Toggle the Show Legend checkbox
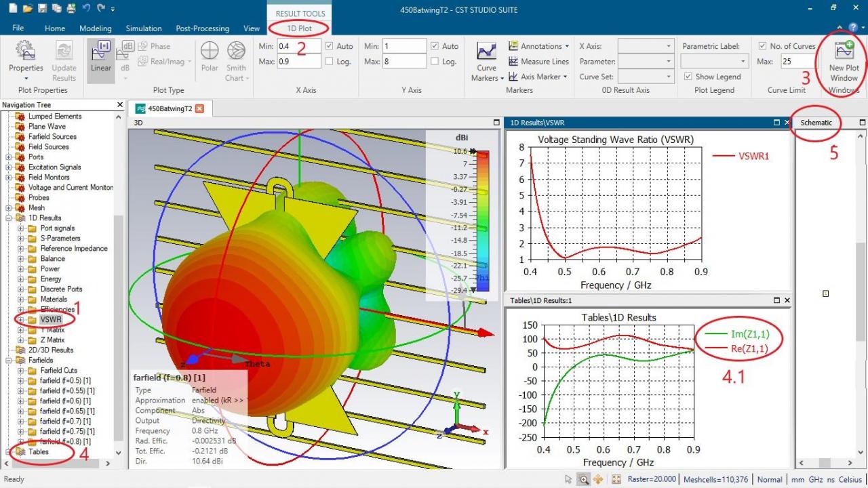This screenshot has height=488, width=868. (x=690, y=77)
